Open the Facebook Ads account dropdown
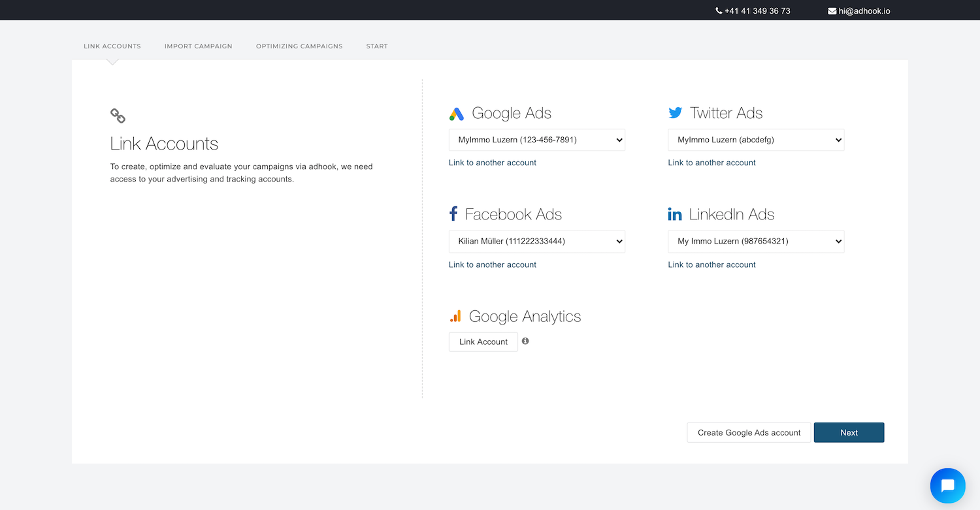The image size is (980, 510). point(537,242)
